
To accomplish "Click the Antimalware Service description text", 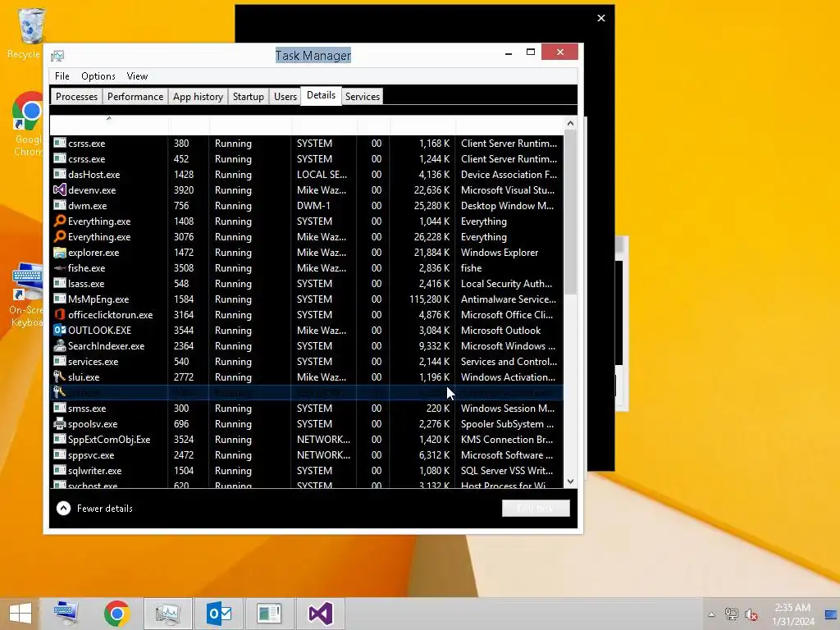I will pyautogui.click(x=509, y=299).
